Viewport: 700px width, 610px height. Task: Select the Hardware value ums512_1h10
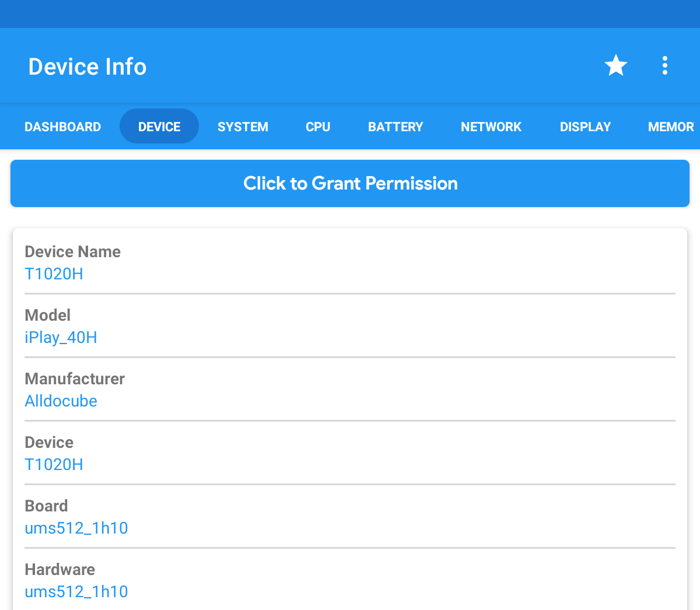coord(76,592)
